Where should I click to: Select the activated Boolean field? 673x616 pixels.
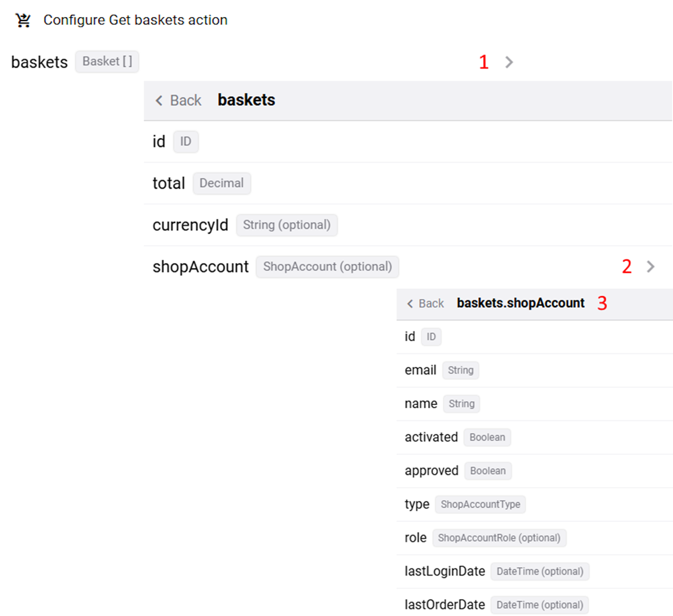pyautogui.click(x=431, y=437)
